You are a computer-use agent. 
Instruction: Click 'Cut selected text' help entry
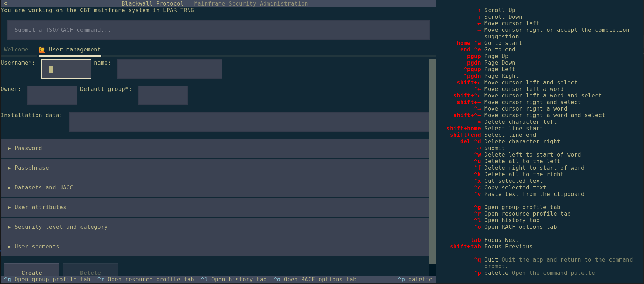coord(513,181)
